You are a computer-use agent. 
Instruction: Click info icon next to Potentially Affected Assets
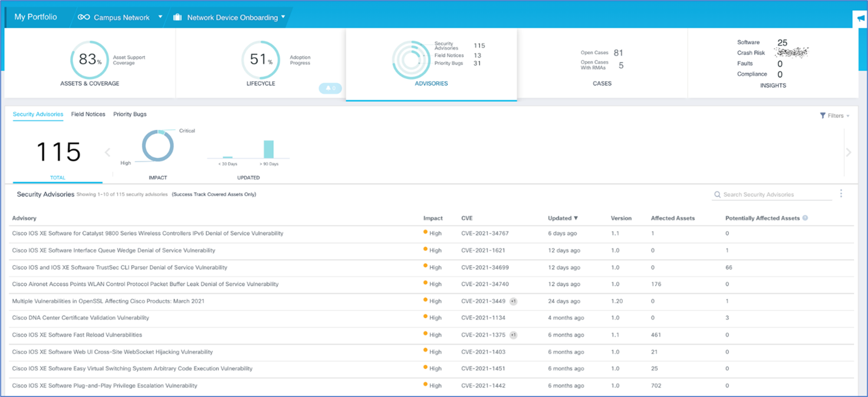[805, 218]
